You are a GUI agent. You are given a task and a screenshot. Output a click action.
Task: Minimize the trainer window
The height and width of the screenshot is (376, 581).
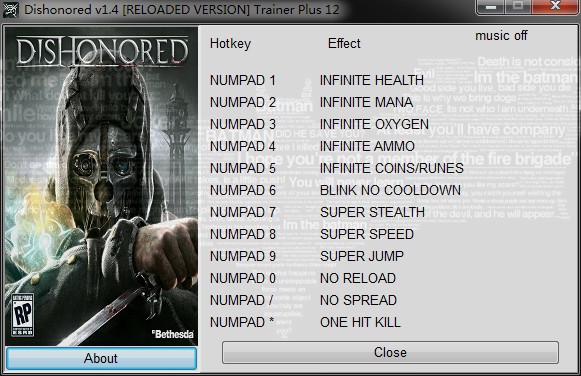point(491,6)
